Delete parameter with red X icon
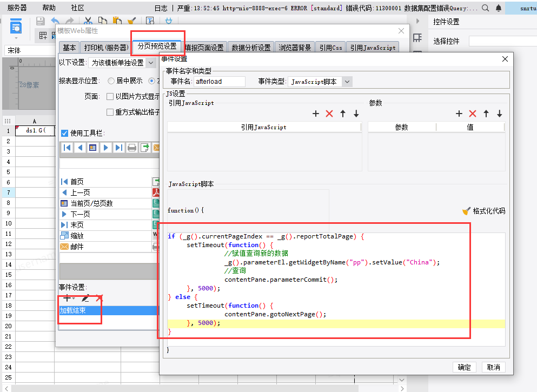This screenshot has width=537, height=392. tap(473, 114)
